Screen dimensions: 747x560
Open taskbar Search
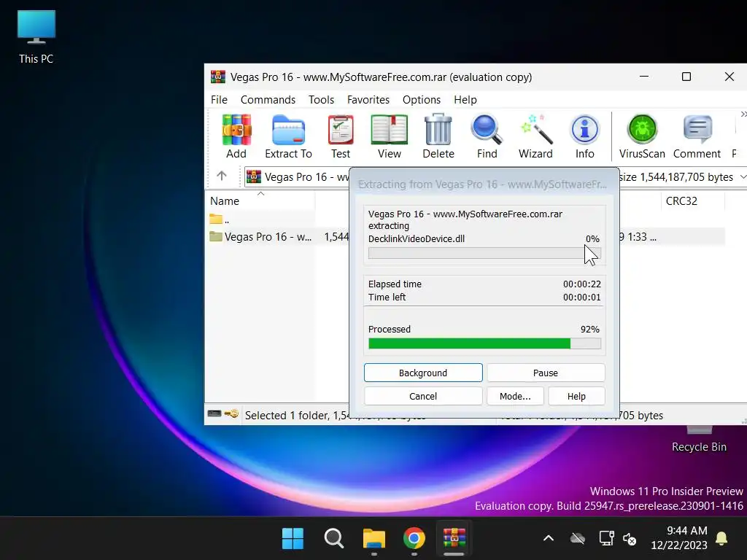tap(333, 539)
